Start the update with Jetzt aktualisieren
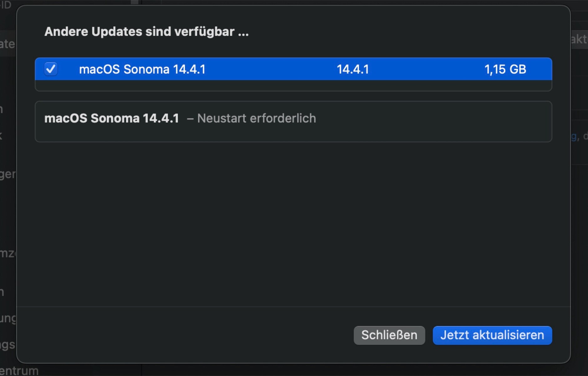 click(492, 335)
